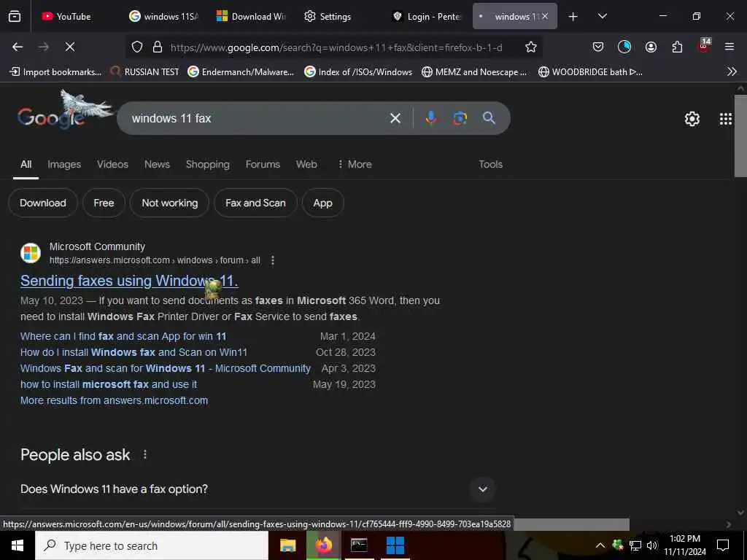Open 'Where can I find fax and scan App' link
The height and width of the screenshot is (560, 747).
[123, 336]
